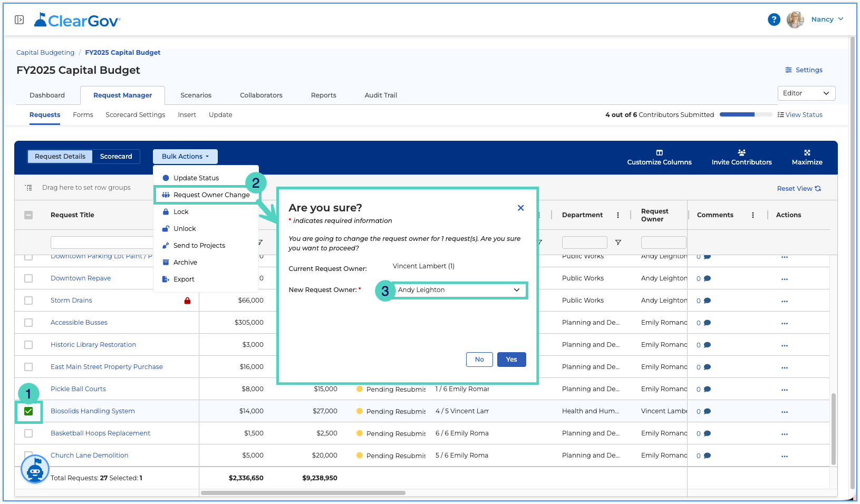Screen dimensions: 860x504
Task: Check the Historic Library Restoration checkbox
Action: (x=28, y=345)
